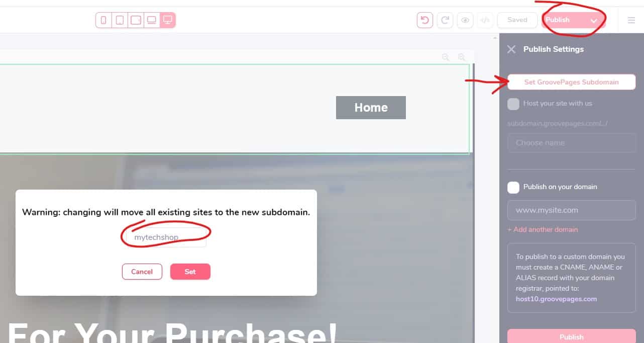Switch to mobile phone preview
Image resolution: width=644 pixels, height=343 pixels.
[104, 20]
